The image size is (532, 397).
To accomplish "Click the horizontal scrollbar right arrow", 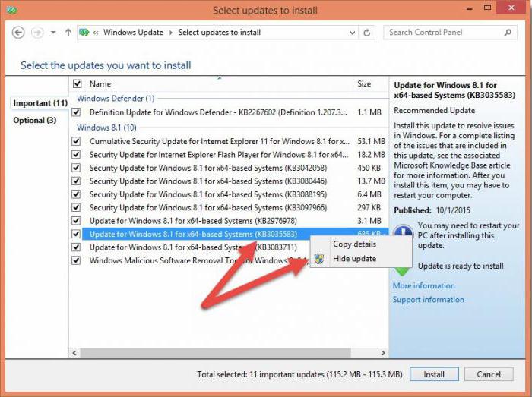I will click(383, 353).
